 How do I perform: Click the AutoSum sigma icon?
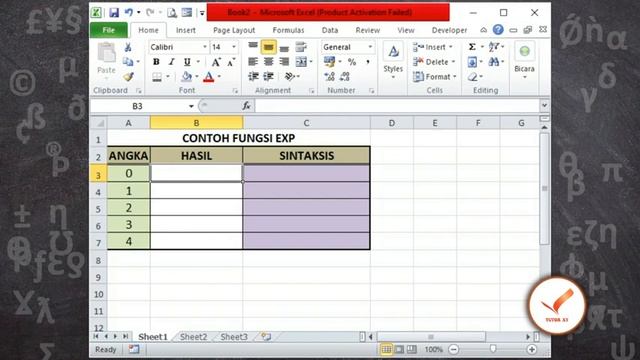point(472,47)
